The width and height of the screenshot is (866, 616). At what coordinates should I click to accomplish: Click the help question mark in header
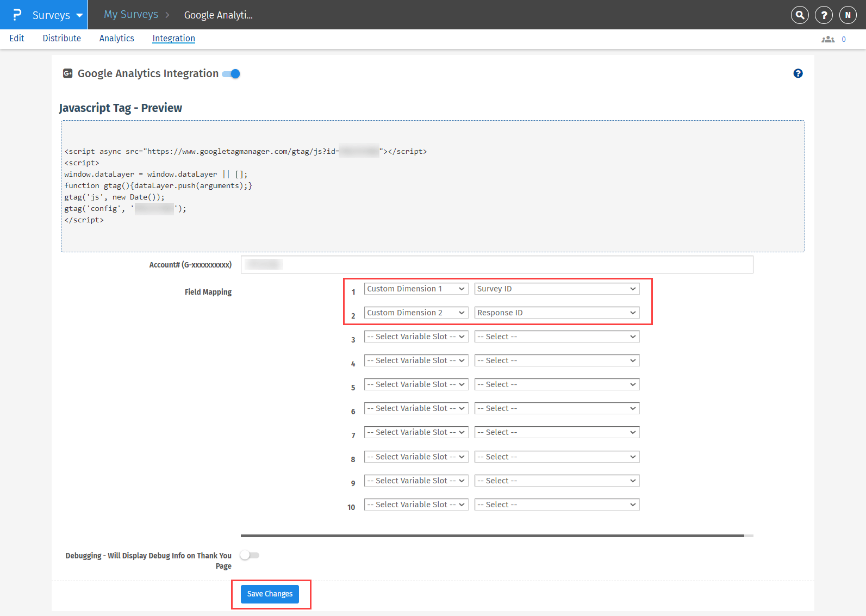(x=824, y=15)
